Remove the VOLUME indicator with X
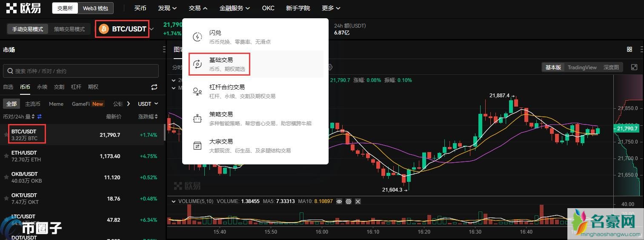 358,201
